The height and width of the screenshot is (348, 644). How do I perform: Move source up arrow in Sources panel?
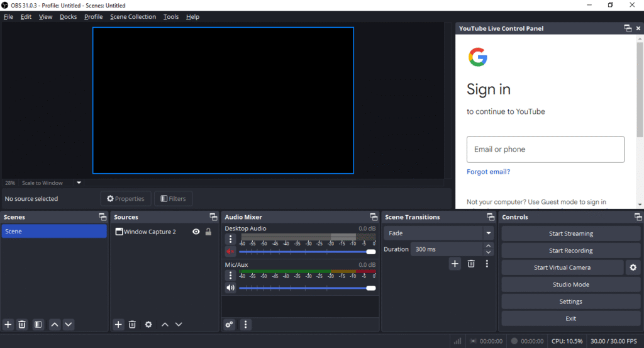click(x=165, y=325)
